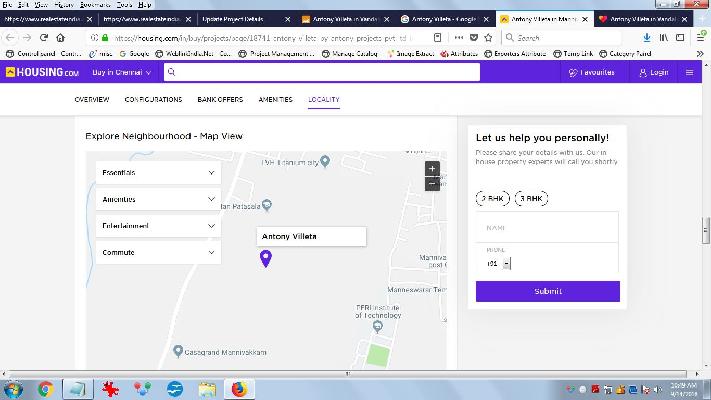711x400 pixels.
Task: Switch to the Amenities tab
Action: pos(275,99)
